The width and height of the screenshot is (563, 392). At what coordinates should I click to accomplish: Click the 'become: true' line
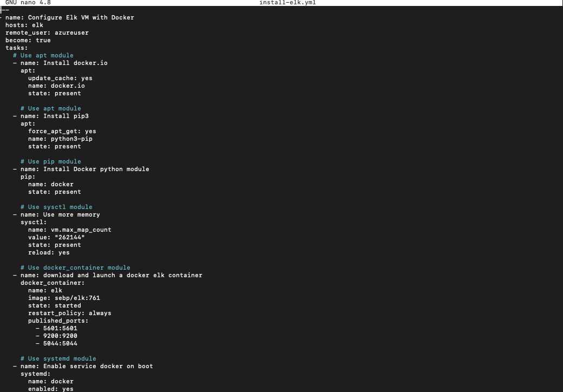[28, 40]
